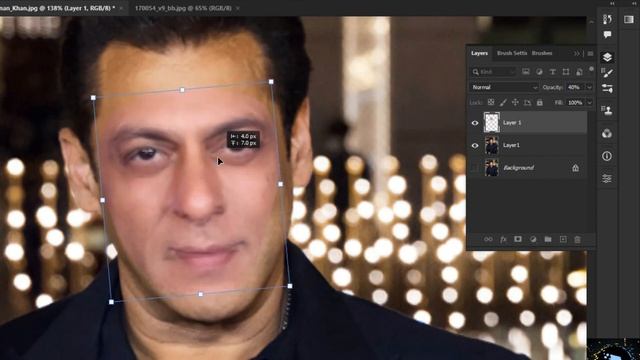This screenshot has height=360, width=640.
Task: Click the Link layers chain icon
Action: tap(488, 240)
